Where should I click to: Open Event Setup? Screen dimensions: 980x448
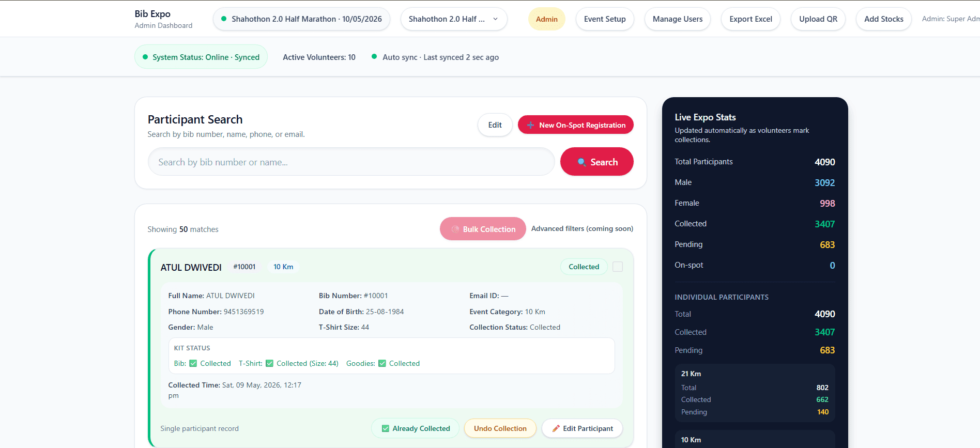[605, 19]
